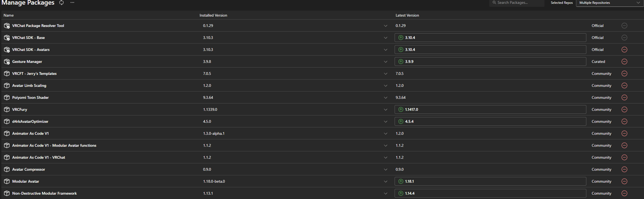This screenshot has height=199, width=644.
Task: Click the Name column header
Action: (9, 15)
